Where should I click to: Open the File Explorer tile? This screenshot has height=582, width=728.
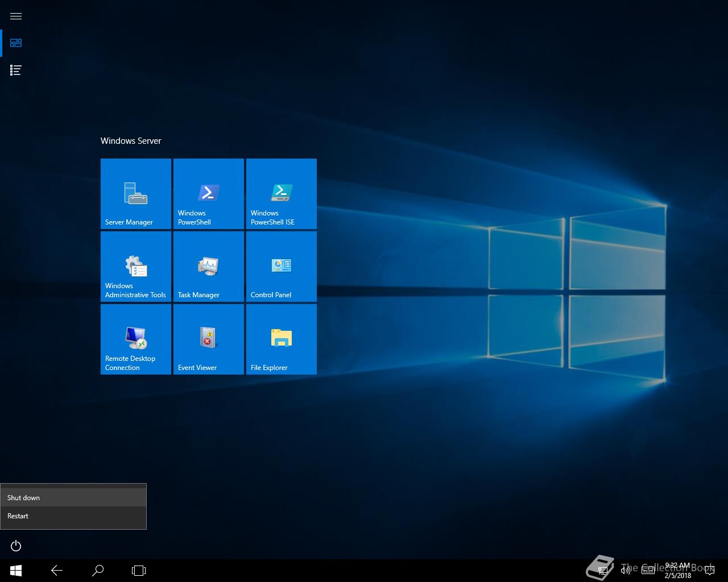(282, 339)
